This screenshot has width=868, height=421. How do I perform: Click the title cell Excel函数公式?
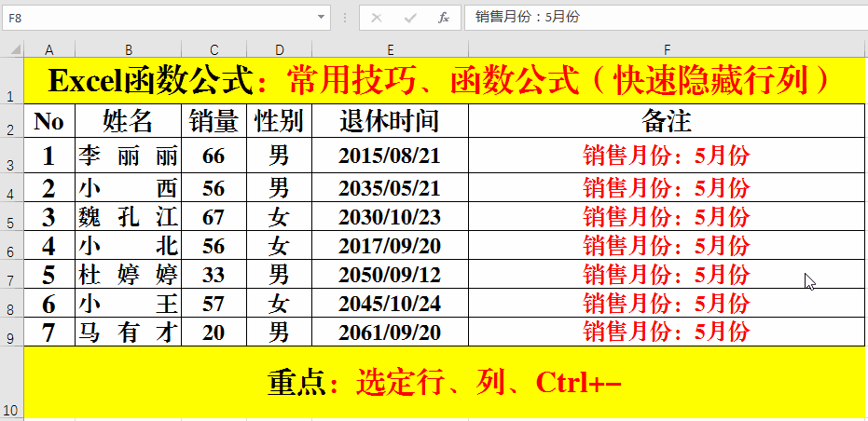(x=444, y=81)
